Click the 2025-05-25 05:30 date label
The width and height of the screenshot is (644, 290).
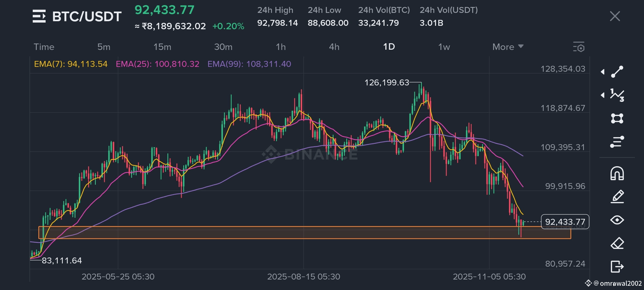point(118,277)
